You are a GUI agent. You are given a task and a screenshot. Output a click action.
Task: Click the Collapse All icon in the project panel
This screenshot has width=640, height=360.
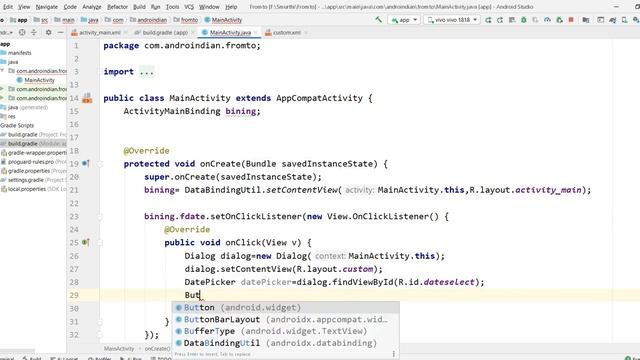(x=33, y=32)
